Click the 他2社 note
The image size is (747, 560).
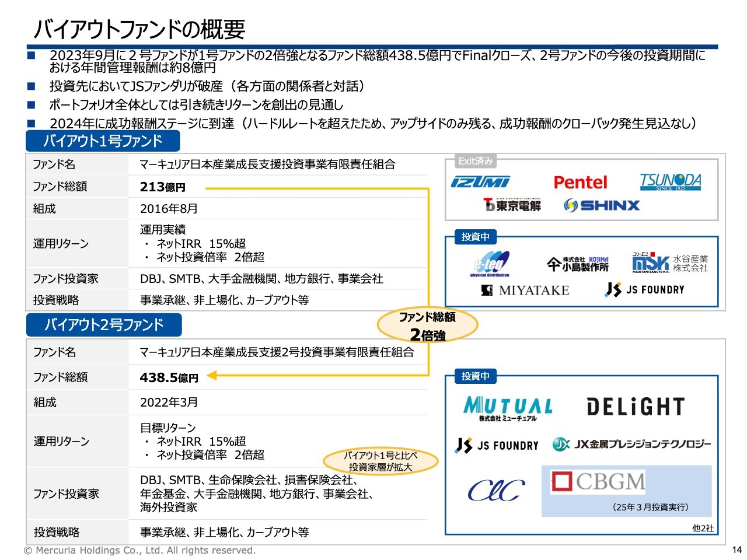[703, 528]
